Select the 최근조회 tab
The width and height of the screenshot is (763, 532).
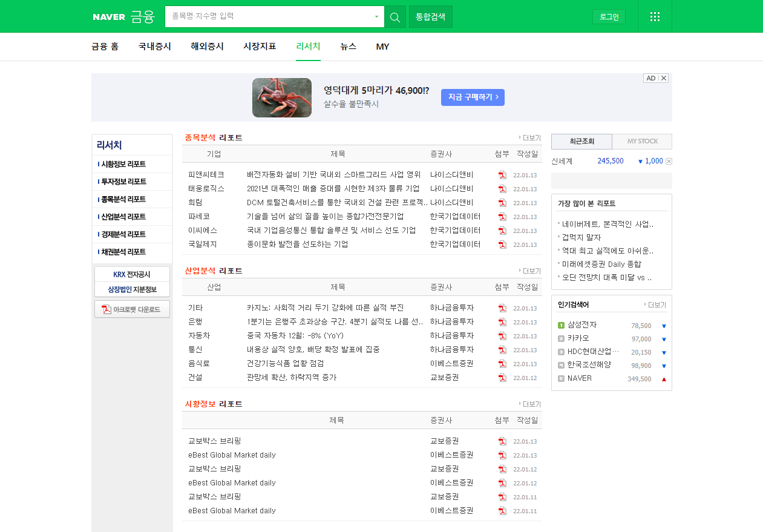click(x=581, y=142)
